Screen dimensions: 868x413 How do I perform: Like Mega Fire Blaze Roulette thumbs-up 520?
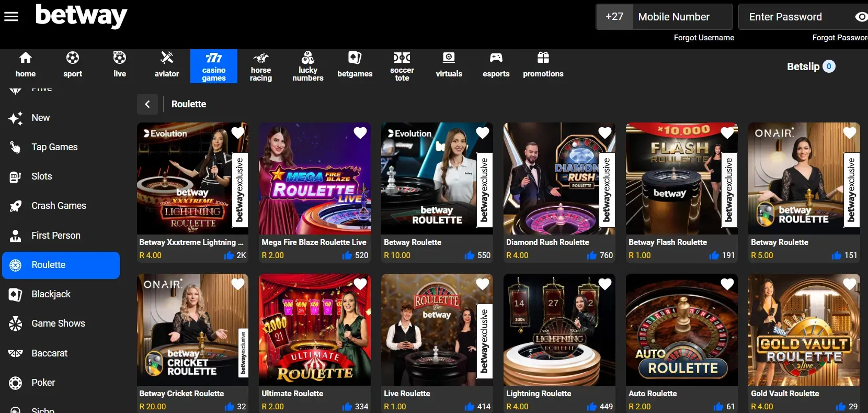point(347,255)
